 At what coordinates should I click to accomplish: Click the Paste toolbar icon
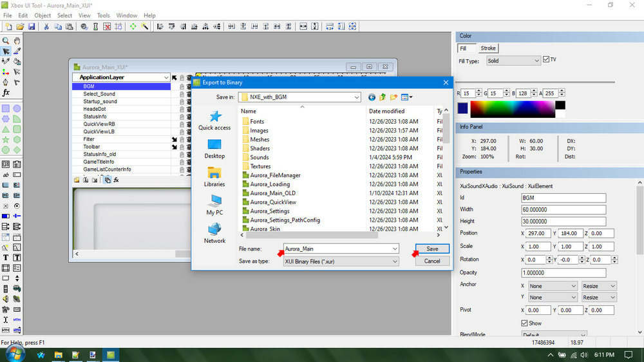coord(70,26)
